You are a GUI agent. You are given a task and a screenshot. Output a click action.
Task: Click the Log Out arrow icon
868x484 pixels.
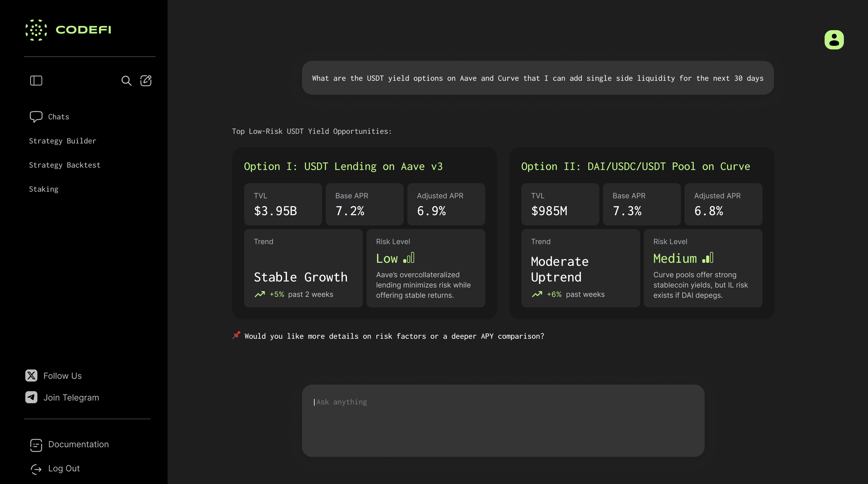pyautogui.click(x=36, y=469)
